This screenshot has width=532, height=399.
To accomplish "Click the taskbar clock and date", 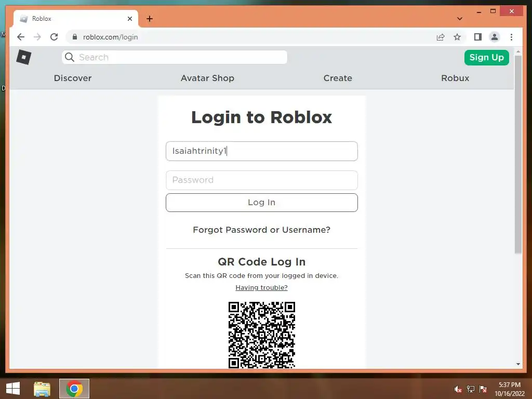I will tap(510, 389).
